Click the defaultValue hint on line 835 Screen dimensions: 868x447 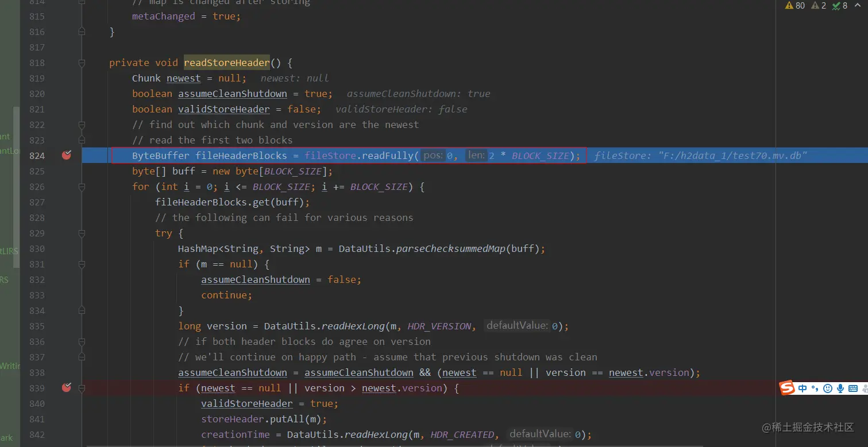pyautogui.click(x=517, y=325)
